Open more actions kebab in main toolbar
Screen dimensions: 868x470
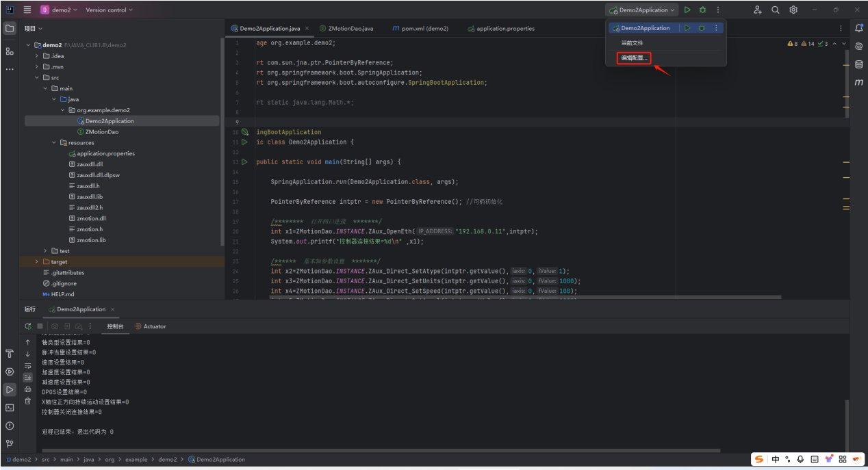coord(718,10)
